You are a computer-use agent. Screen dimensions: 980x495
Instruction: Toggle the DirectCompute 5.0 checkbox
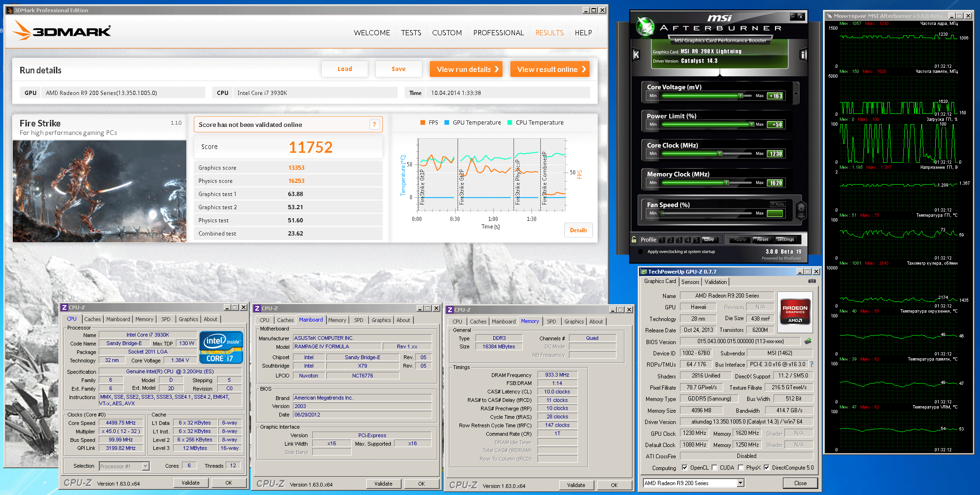click(x=767, y=468)
